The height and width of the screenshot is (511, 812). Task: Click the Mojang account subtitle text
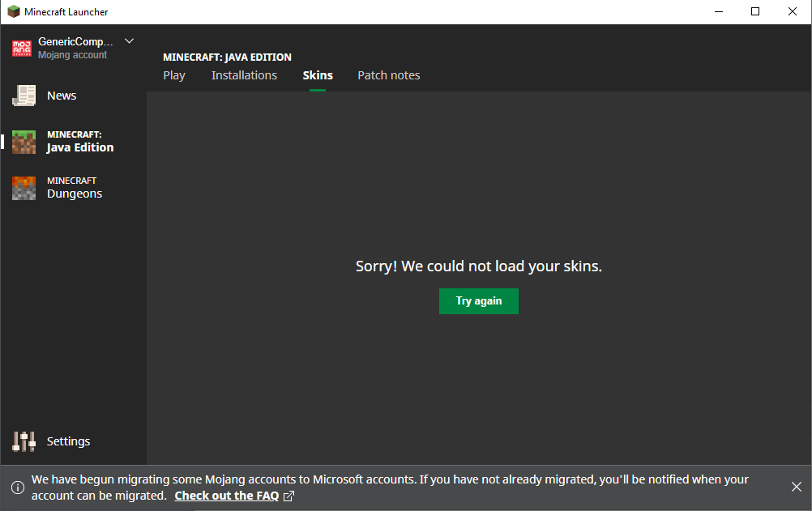click(x=72, y=55)
